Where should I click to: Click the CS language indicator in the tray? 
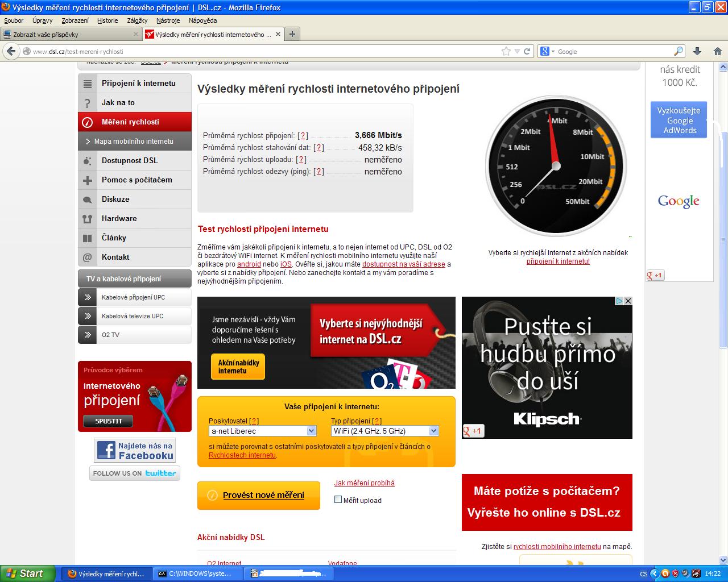(644, 574)
